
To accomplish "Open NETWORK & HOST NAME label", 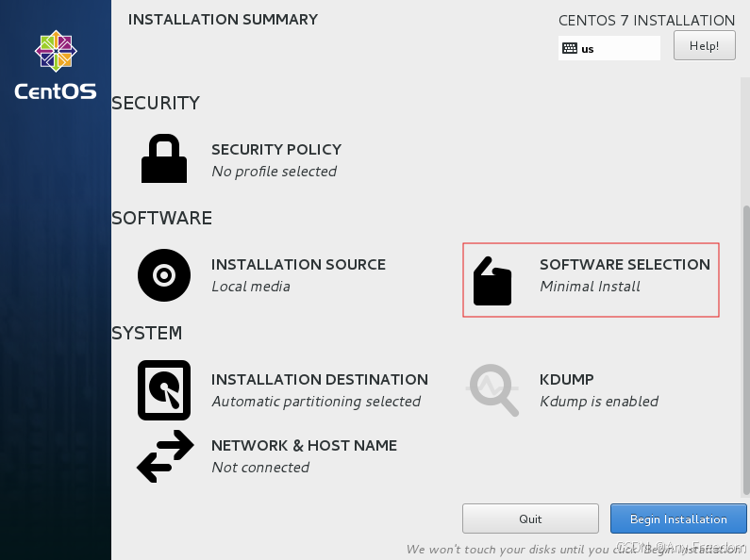I will [304, 445].
